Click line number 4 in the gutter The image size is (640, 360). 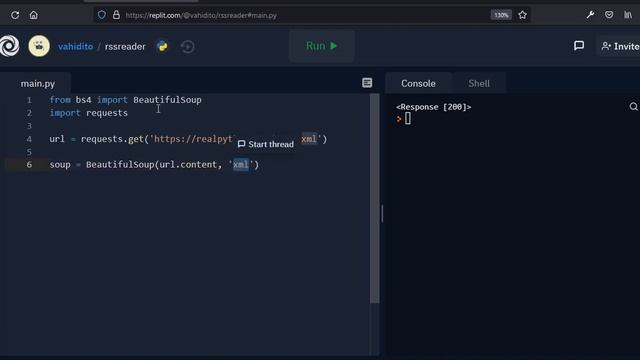[29, 139]
